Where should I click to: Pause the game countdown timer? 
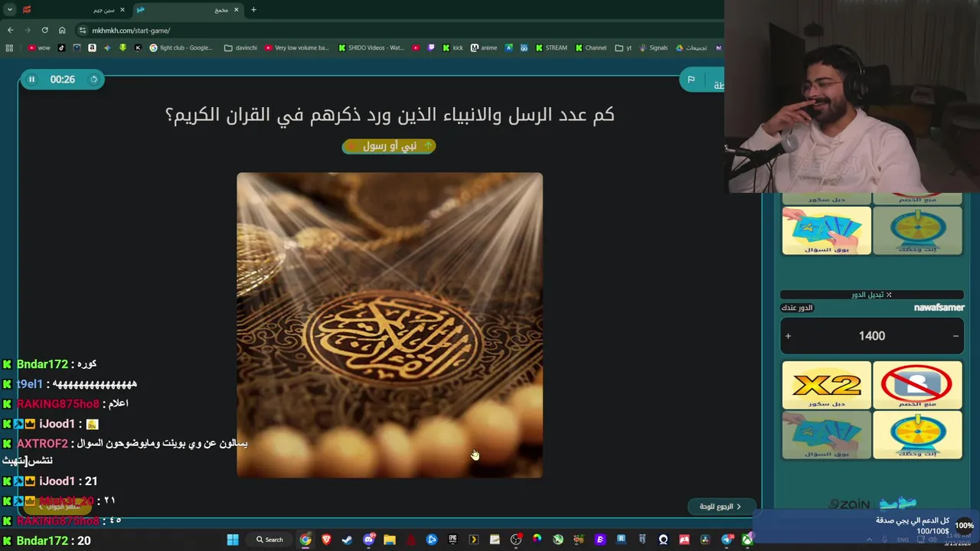31,80
